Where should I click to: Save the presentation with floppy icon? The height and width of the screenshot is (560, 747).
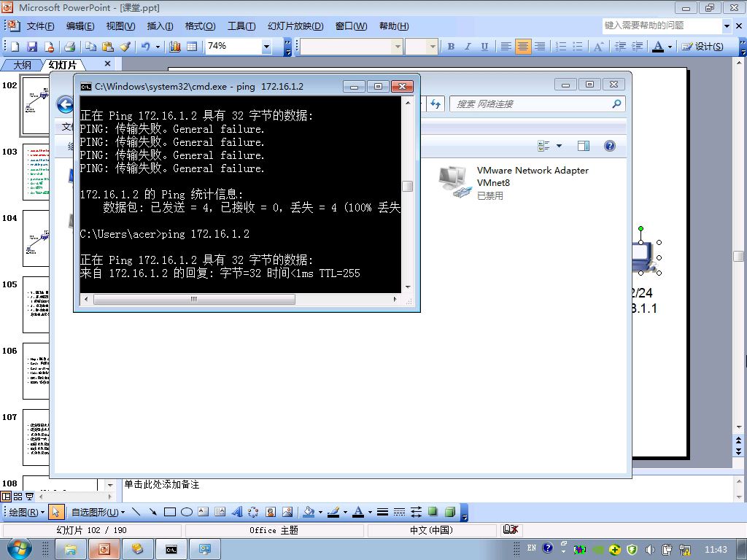click(x=32, y=46)
